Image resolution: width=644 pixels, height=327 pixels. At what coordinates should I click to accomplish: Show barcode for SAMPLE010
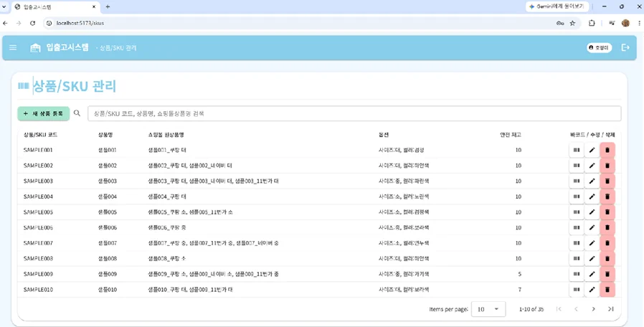577,290
